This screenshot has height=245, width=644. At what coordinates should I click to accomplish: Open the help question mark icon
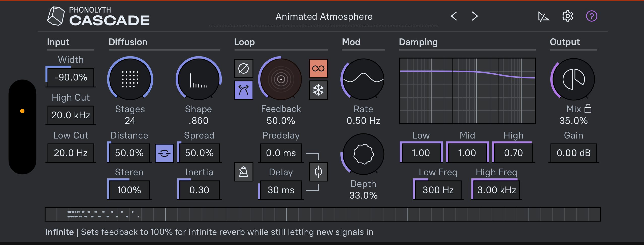pos(592,16)
